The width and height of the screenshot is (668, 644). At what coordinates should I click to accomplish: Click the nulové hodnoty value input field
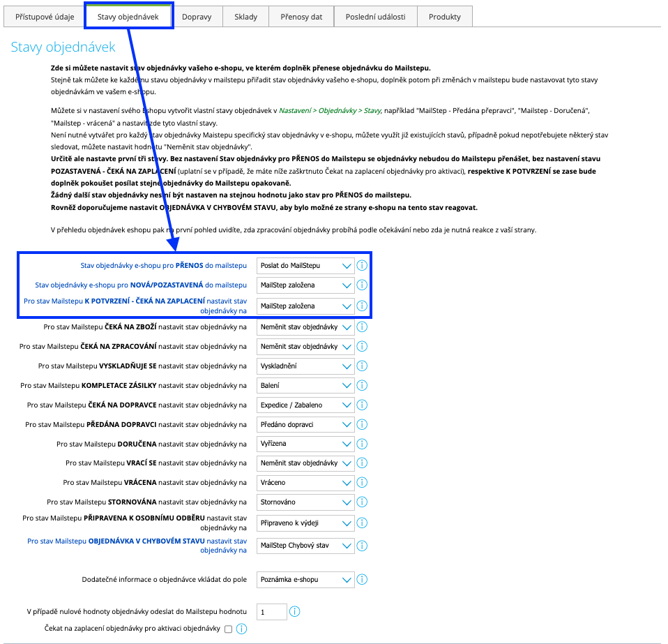click(x=271, y=611)
